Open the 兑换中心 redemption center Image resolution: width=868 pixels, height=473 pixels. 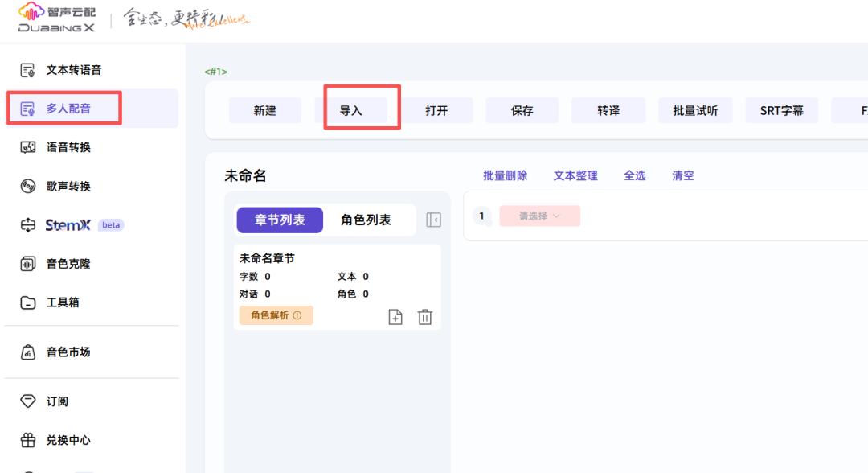click(x=69, y=440)
